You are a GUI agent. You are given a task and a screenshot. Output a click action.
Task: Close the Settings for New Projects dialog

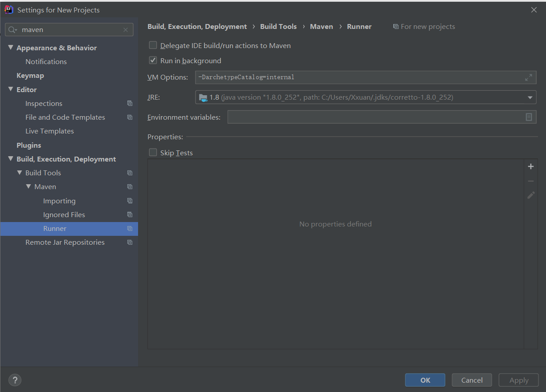pyautogui.click(x=534, y=10)
